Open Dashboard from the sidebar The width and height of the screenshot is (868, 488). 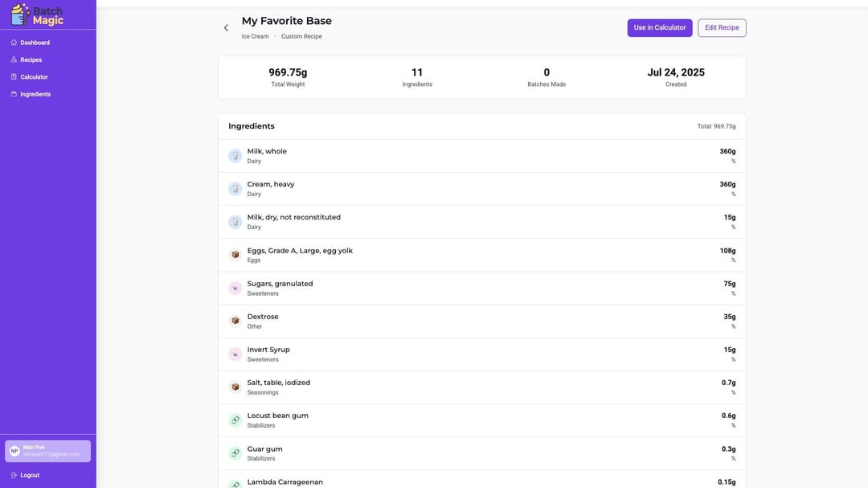35,43
